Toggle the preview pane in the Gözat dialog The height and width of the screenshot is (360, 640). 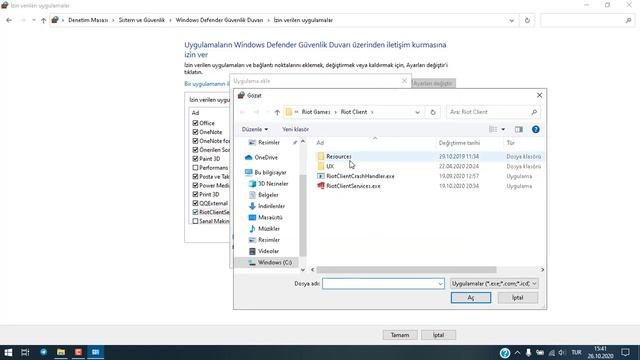(x=518, y=129)
